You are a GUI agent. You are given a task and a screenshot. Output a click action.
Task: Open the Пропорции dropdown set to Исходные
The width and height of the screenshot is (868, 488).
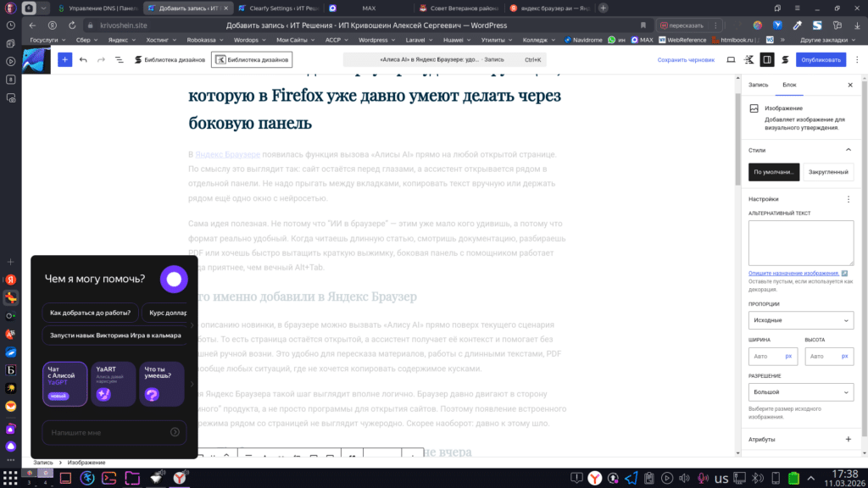coord(800,320)
